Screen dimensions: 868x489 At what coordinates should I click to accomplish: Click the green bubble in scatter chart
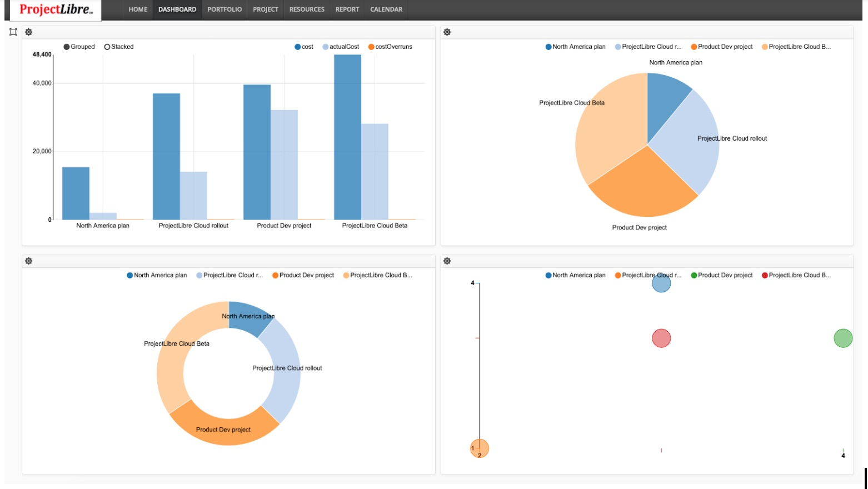point(842,338)
